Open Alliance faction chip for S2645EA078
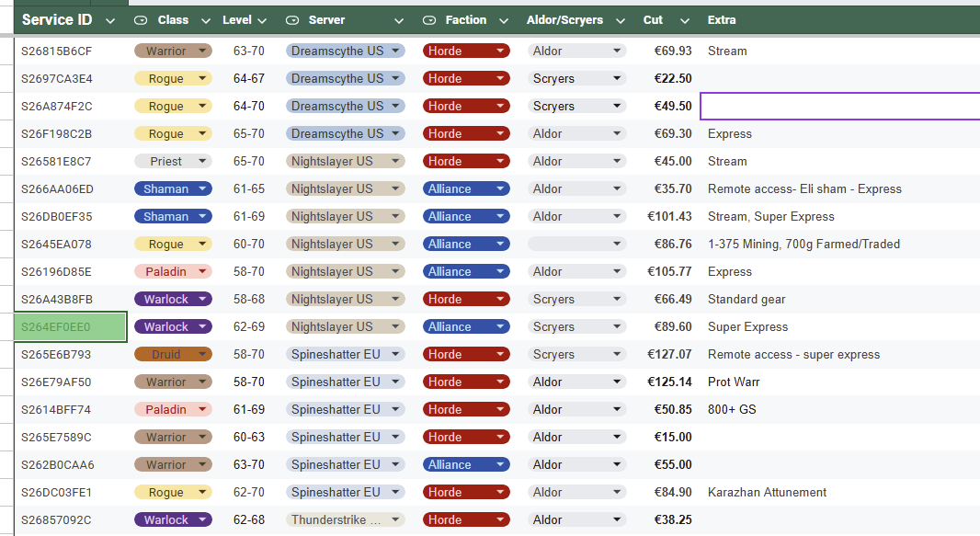The height and width of the screenshot is (536, 980). point(466,244)
